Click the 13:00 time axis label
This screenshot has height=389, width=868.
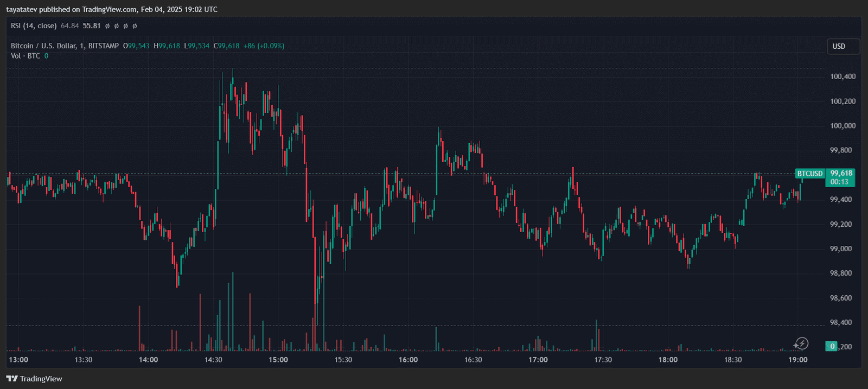[x=18, y=360]
